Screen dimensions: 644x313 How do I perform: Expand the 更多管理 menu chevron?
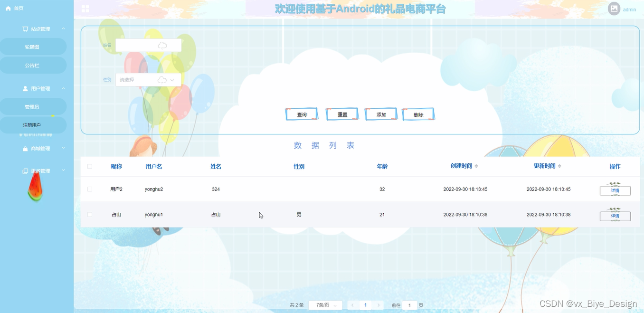64,171
